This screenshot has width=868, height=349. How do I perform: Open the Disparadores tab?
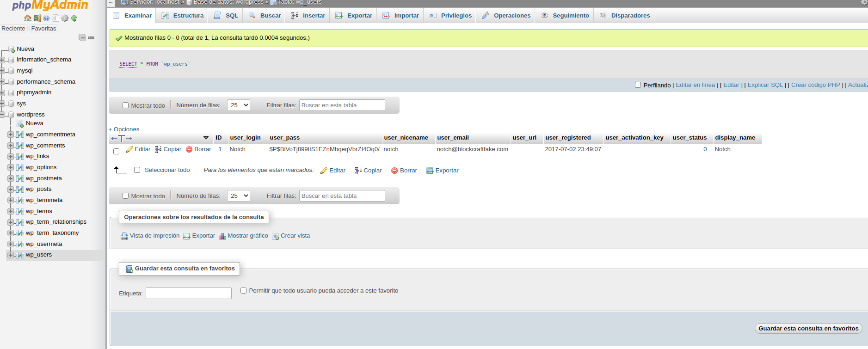[x=625, y=16]
